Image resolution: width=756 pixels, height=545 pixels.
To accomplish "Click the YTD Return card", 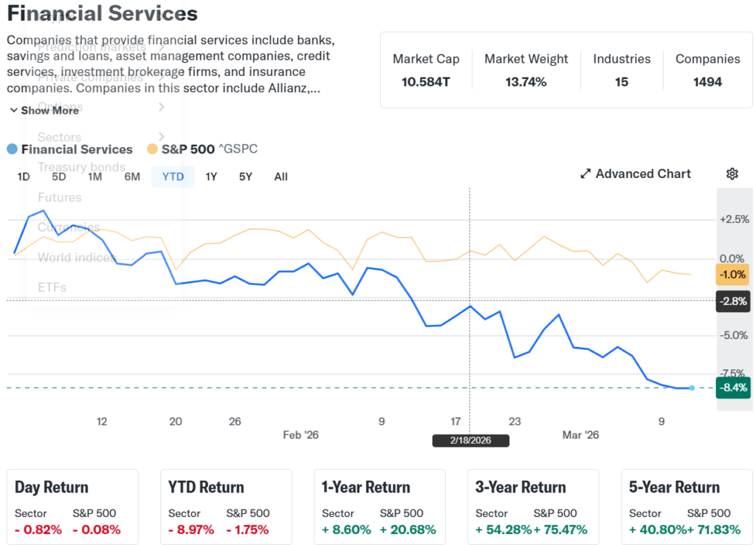I will click(226, 507).
